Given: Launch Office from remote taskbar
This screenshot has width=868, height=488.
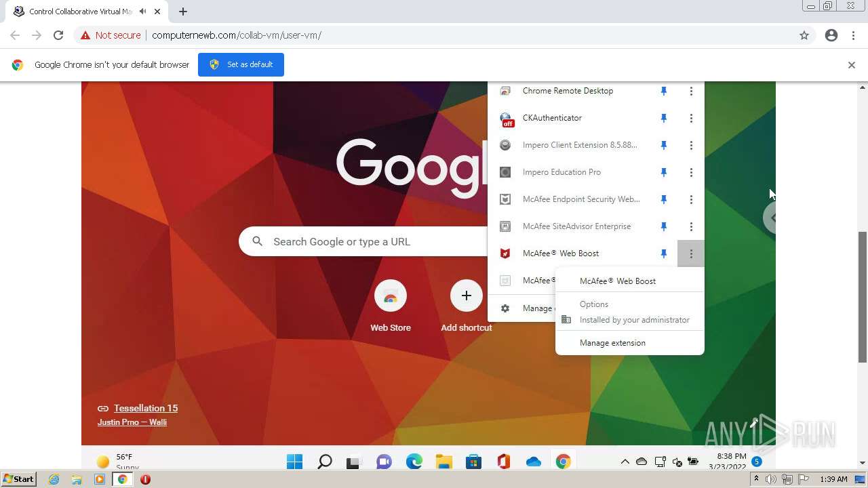Looking at the screenshot, I should pyautogui.click(x=503, y=462).
